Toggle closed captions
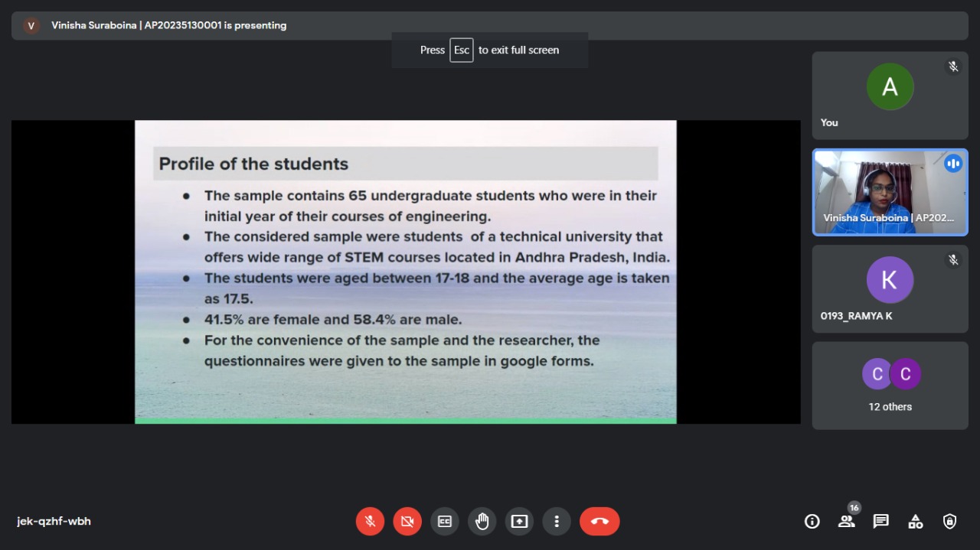980x550 pixels. [445, 522]
